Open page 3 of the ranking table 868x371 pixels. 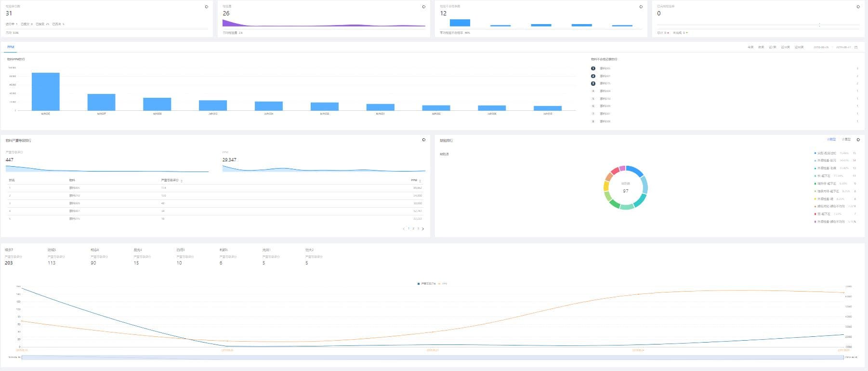click(x=418, y=228)
